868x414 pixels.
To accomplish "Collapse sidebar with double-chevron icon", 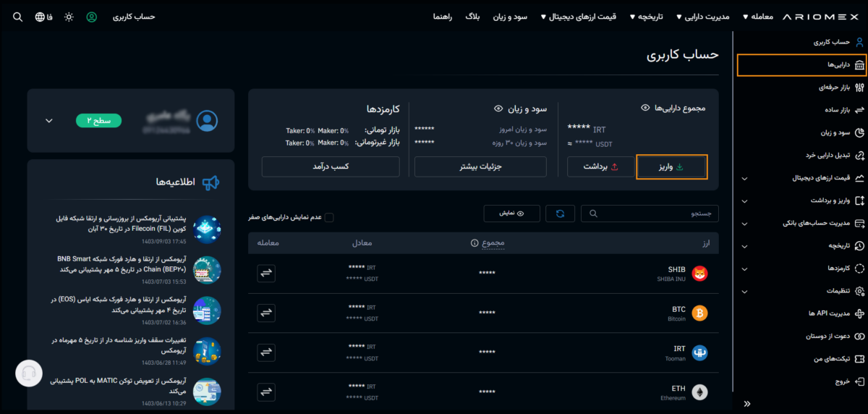I will pyautogui.click(x=747, y=404).
